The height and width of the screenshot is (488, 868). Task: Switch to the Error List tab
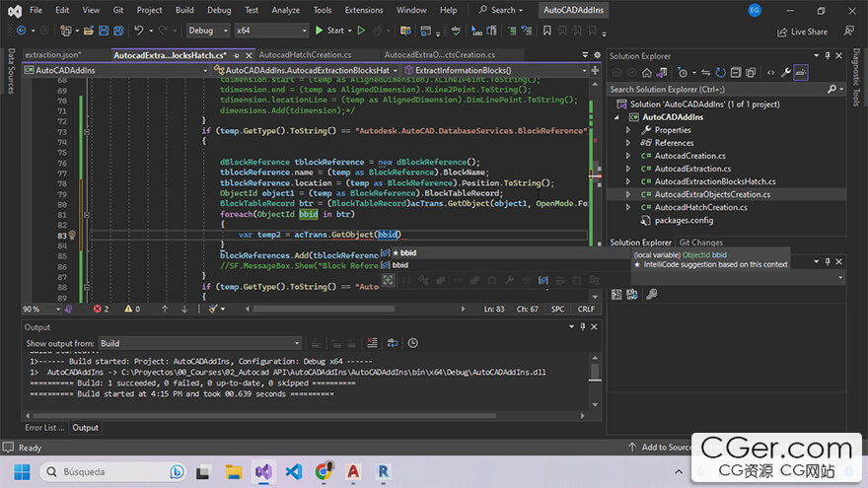[x=44, y=428]
